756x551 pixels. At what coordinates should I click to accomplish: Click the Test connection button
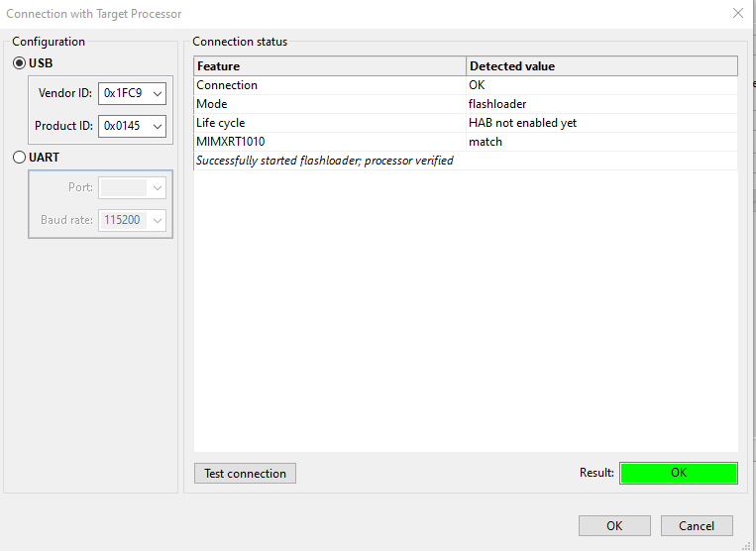[245, 474]
